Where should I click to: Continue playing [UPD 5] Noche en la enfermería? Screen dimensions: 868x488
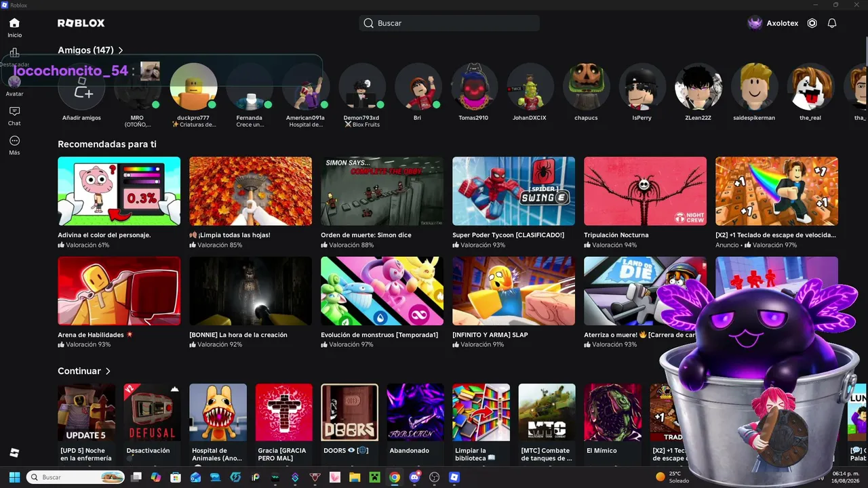(x=86, y=412)
